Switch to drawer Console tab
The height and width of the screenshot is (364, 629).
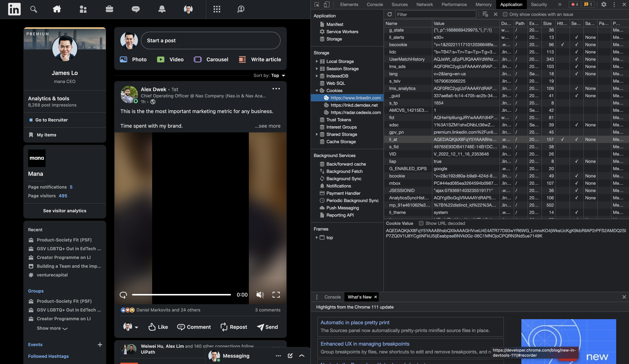[x=332, y=297]
